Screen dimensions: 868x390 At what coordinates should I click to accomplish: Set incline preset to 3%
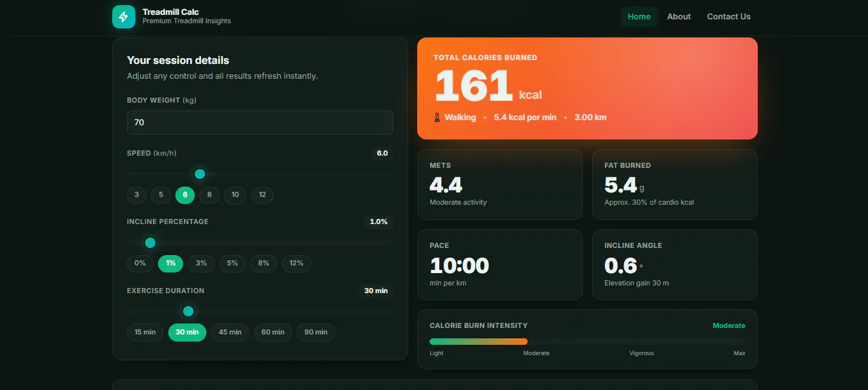(x=201, y=263)
